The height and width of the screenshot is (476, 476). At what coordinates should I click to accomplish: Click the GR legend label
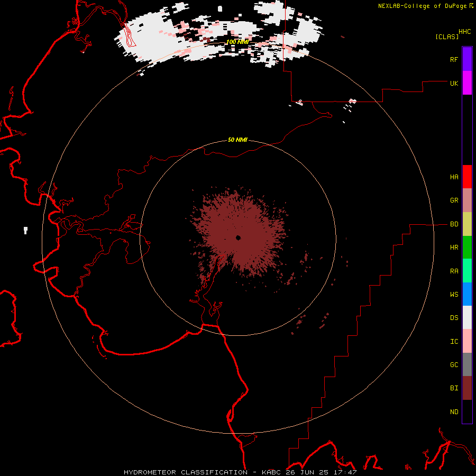(x=454, y=200)
